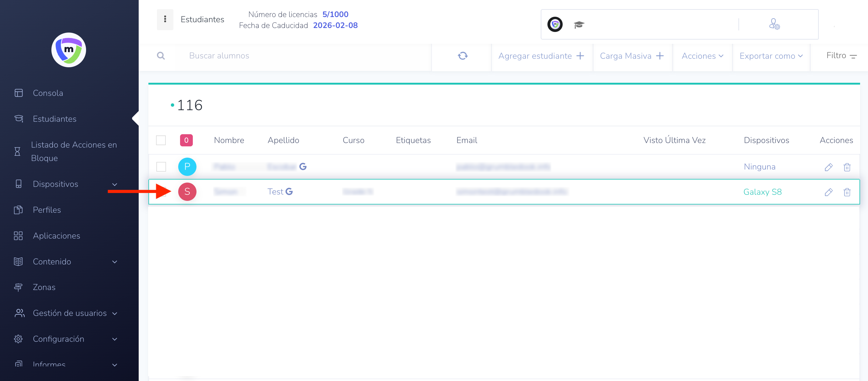Click the graduation cap icon in header

point(579,25)
